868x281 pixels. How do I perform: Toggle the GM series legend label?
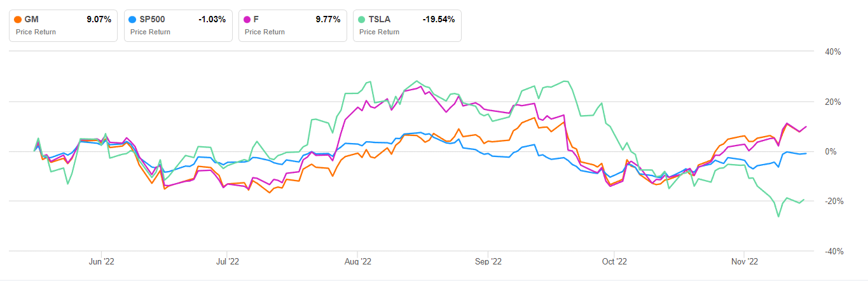pyautogui.click(x=31, y=20)
